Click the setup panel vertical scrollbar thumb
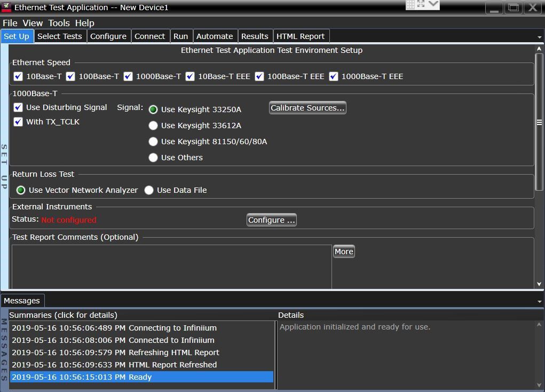 pyautogui.click(x=539, y=122)
